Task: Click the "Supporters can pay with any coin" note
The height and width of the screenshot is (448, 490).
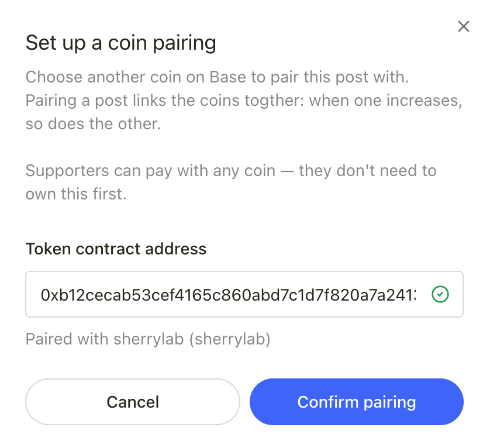Action: pyautogui.click(x=231, y=171)
